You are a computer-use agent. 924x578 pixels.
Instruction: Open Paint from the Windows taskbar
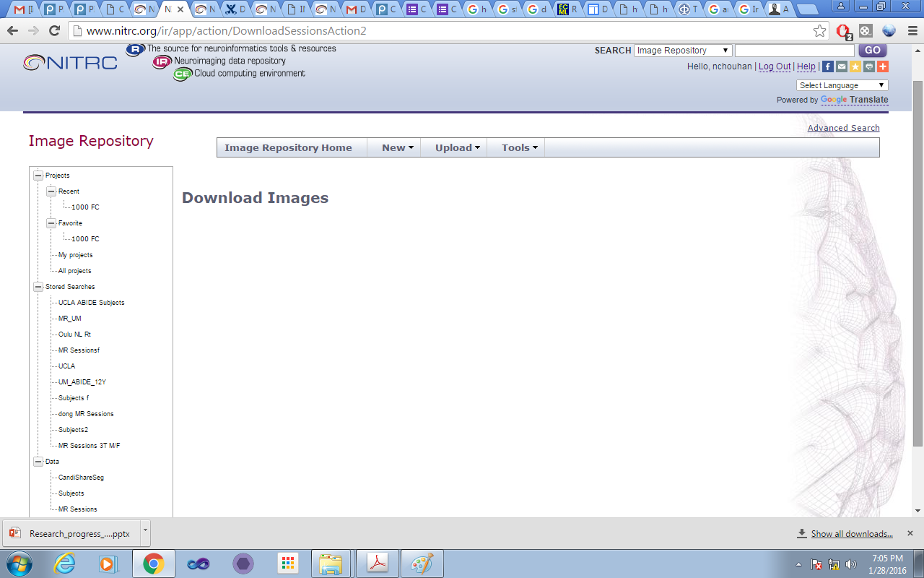point(422,564)
